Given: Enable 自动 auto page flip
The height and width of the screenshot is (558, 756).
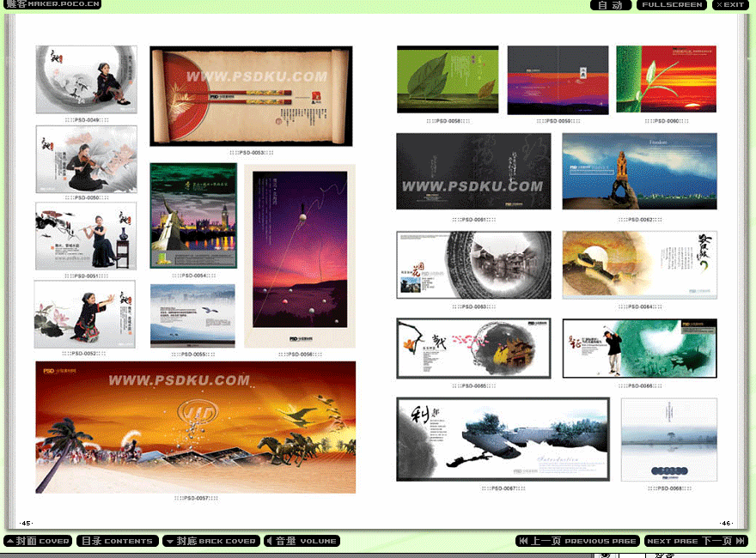Looking at the screenshot, I should click(x=610, y=5).
